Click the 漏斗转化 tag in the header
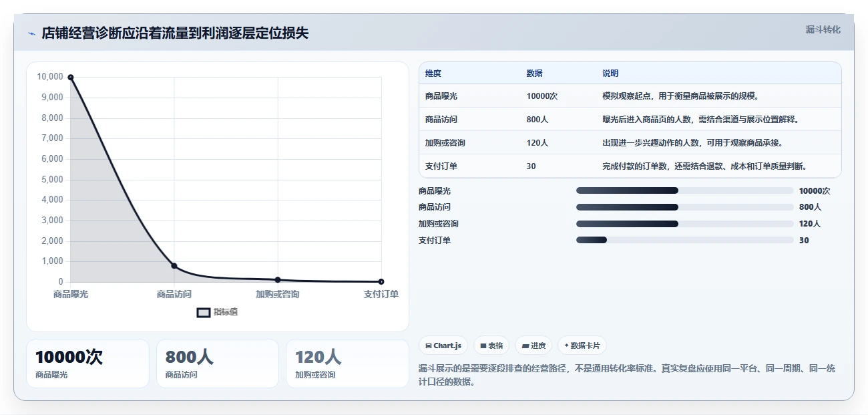868x415 pixels. (823, 30)
